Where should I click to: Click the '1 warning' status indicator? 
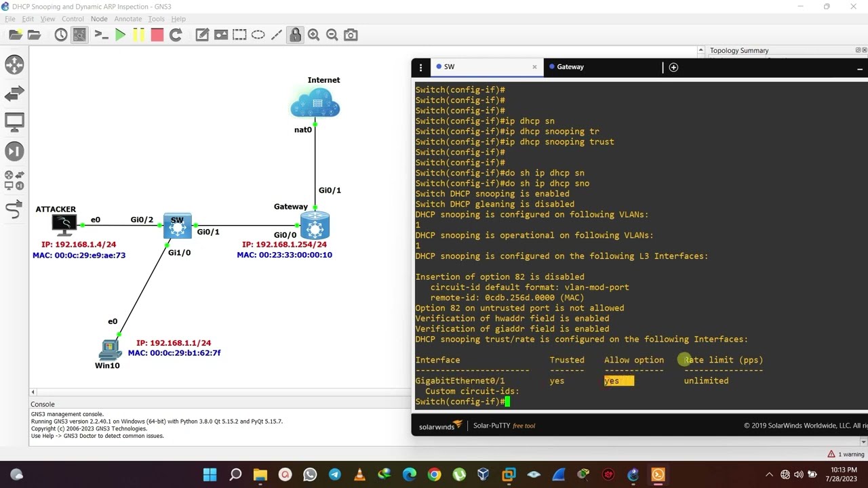pos(846,454)
